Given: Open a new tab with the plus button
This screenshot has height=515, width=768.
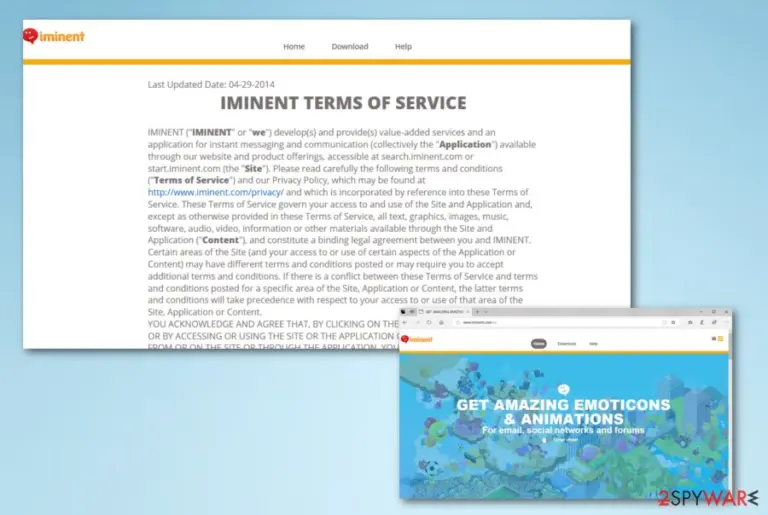Looking at the screenshot, I should (x=478, y=312).
